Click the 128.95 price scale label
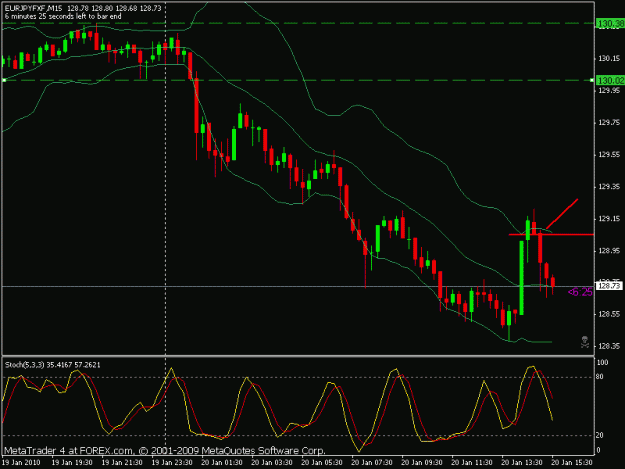The image size is (625, 469). [609, 251]
